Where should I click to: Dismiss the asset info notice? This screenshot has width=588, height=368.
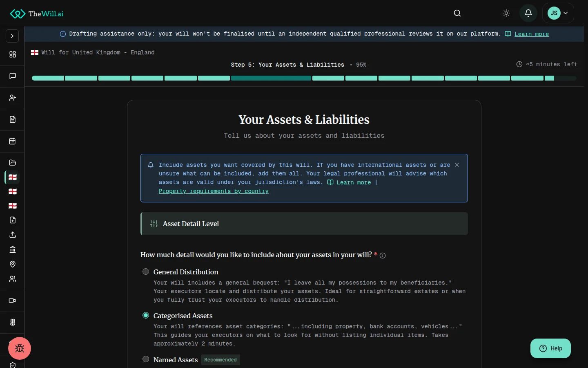[457, 165]
